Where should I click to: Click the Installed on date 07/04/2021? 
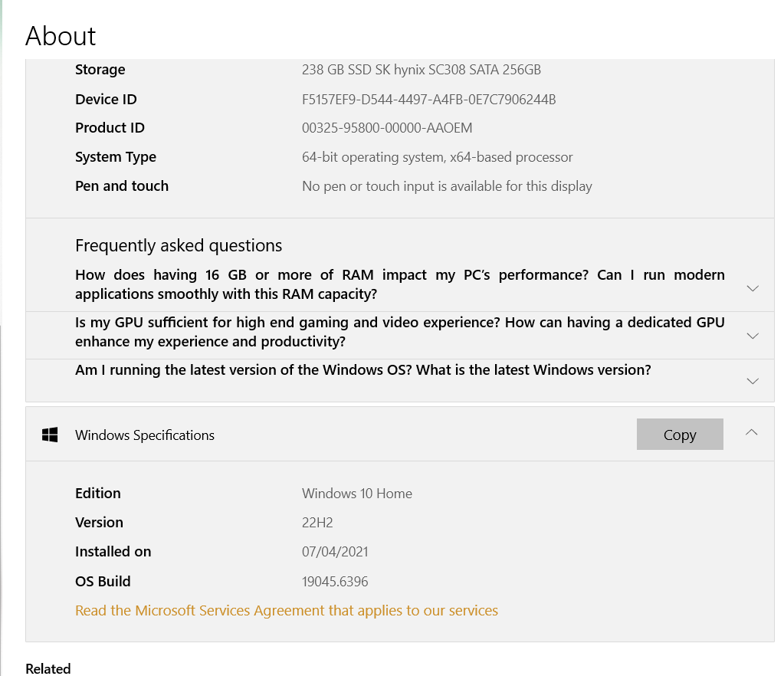[x=334, y=551]
